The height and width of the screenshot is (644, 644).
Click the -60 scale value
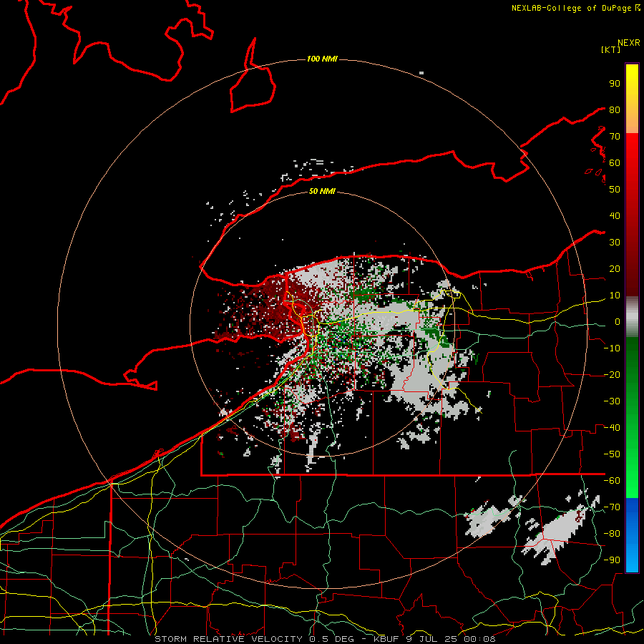coord(613,481)
